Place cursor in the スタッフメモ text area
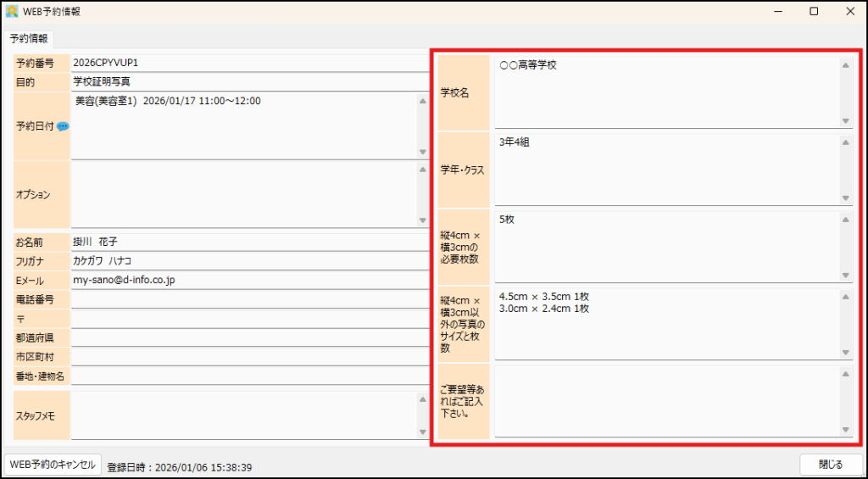Viewport: 868px width, 479px height. pos(244,415)
